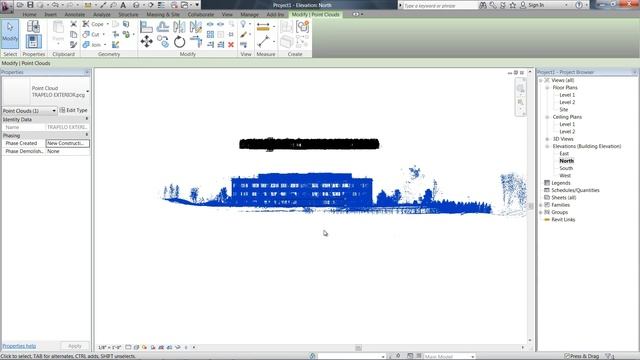Expand the 3D Views node

(547, 139)
